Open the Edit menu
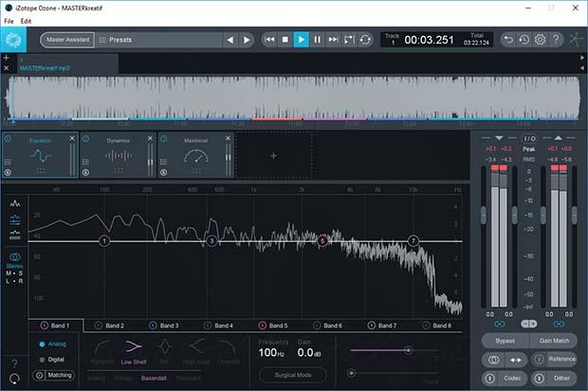Image resolution: width=588 pixels, height=391 pixels. 26,22
